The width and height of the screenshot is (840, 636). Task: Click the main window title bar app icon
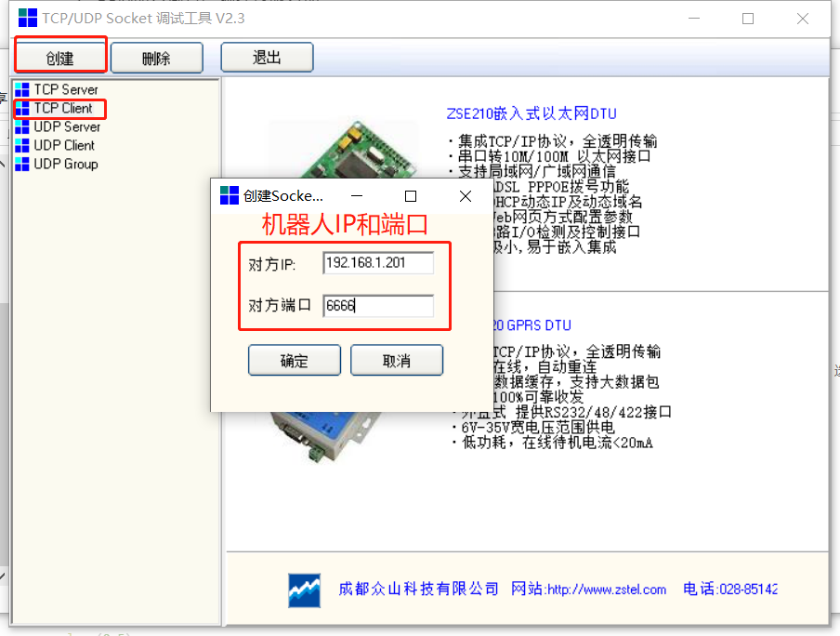pyautogui.click(x=28, y=18)
